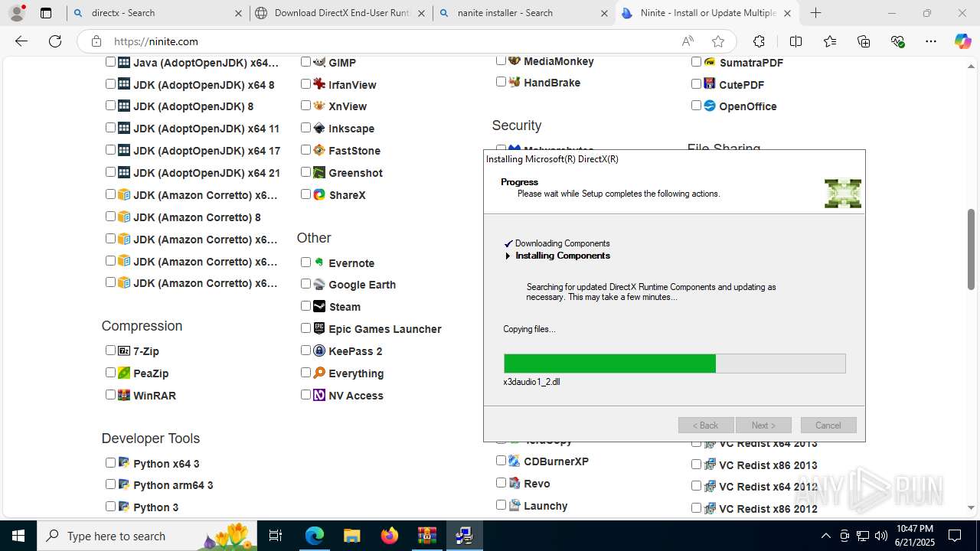
Task: Click the Greenshot icon
Action: pos(319,172)
